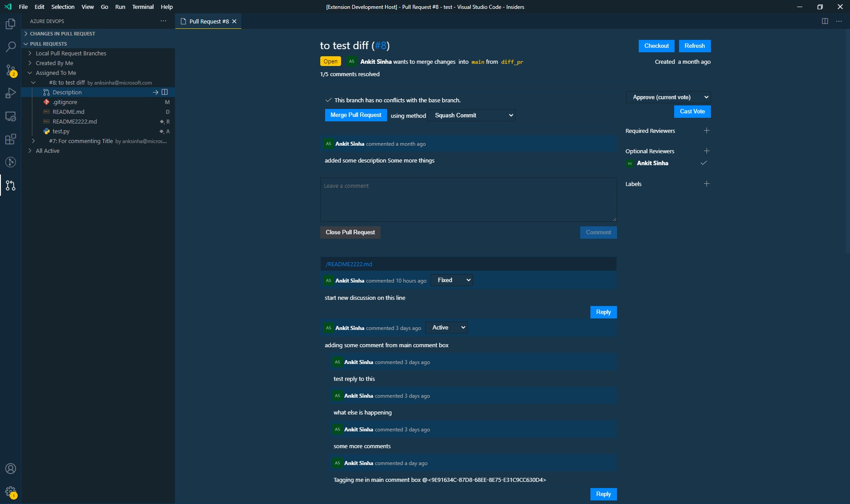This screenshot has height=504, width=850.
Task: Select the Azure DevOps pull request view
Action: (x=11, y=185)
